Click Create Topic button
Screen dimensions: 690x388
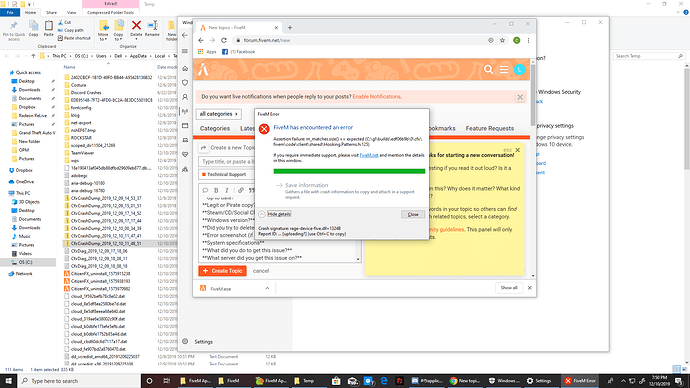click(x=222, y=271)
